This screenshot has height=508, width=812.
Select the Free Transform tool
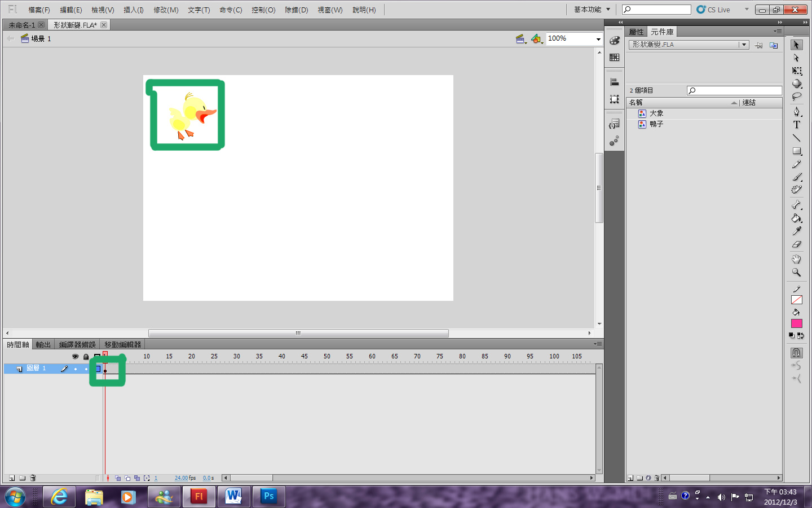click(796, 71)
